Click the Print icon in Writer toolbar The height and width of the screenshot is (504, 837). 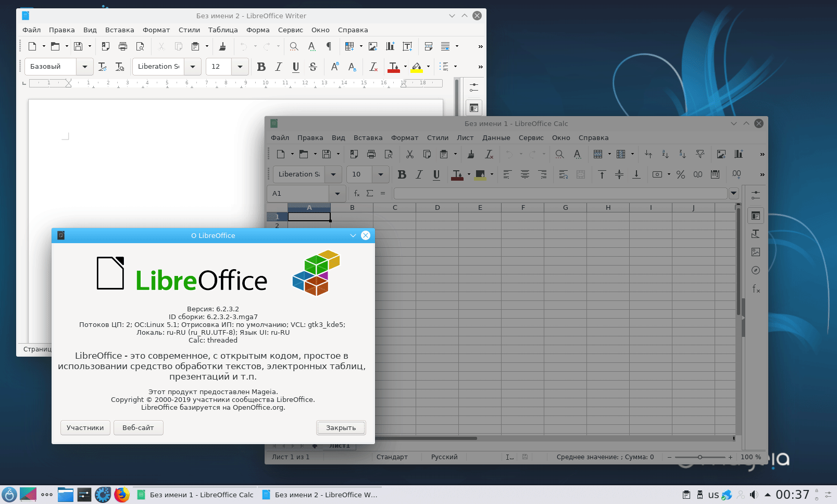[x=123, y=46]
